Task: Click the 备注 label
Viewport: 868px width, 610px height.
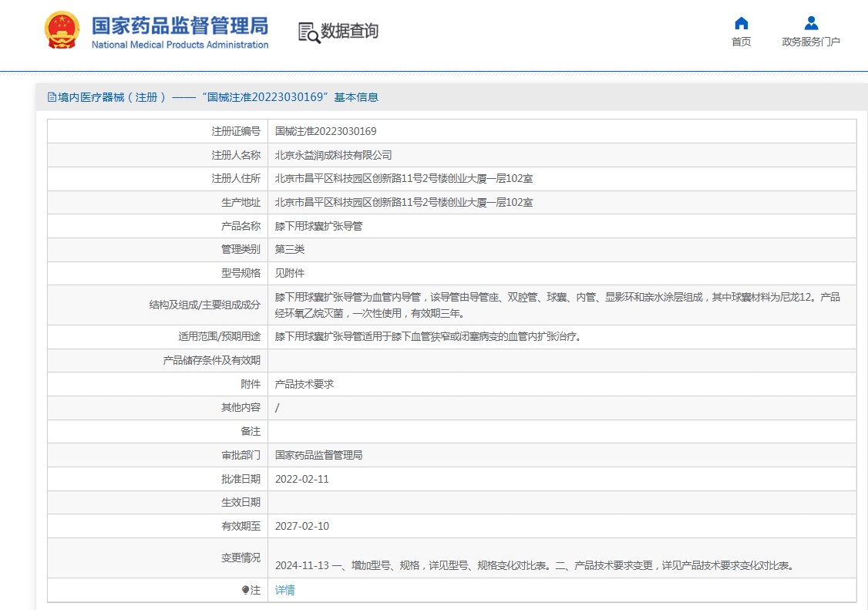Action: [x=251, y=431]
